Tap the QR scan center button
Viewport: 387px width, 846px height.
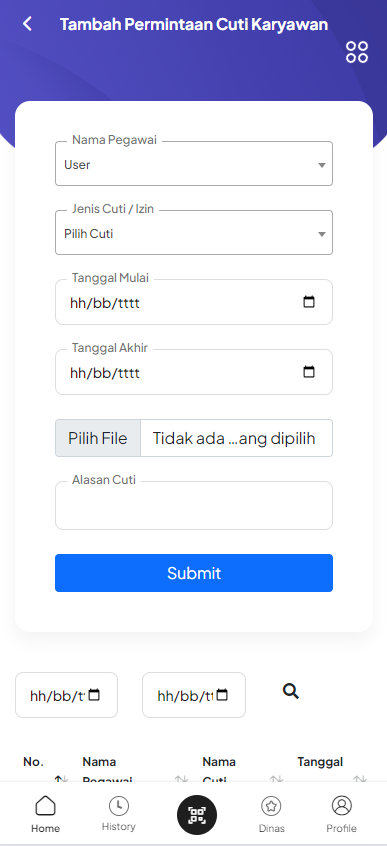[197, 815]
